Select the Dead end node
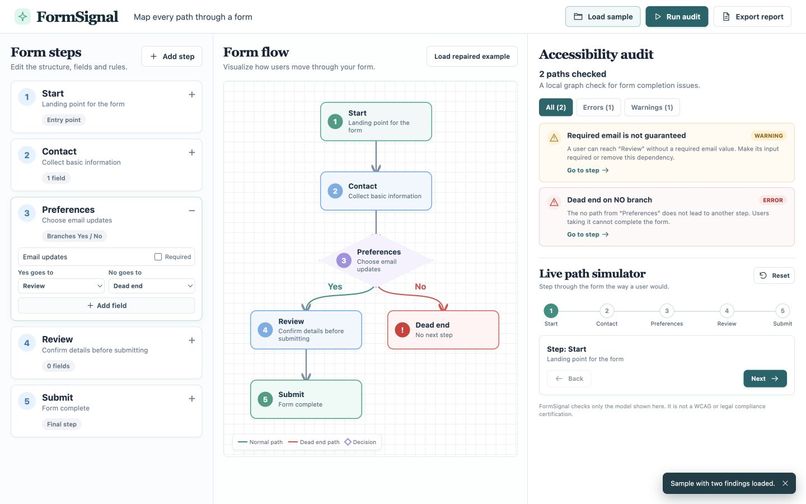The image size is (806, 504). pyautogui.click(x=443, y=330)
